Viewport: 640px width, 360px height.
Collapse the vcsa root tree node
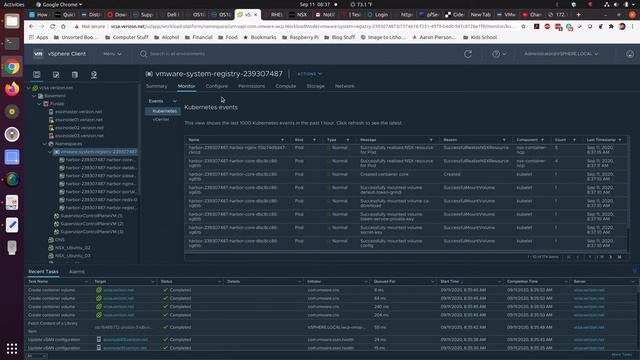click(x=29, y=88)
